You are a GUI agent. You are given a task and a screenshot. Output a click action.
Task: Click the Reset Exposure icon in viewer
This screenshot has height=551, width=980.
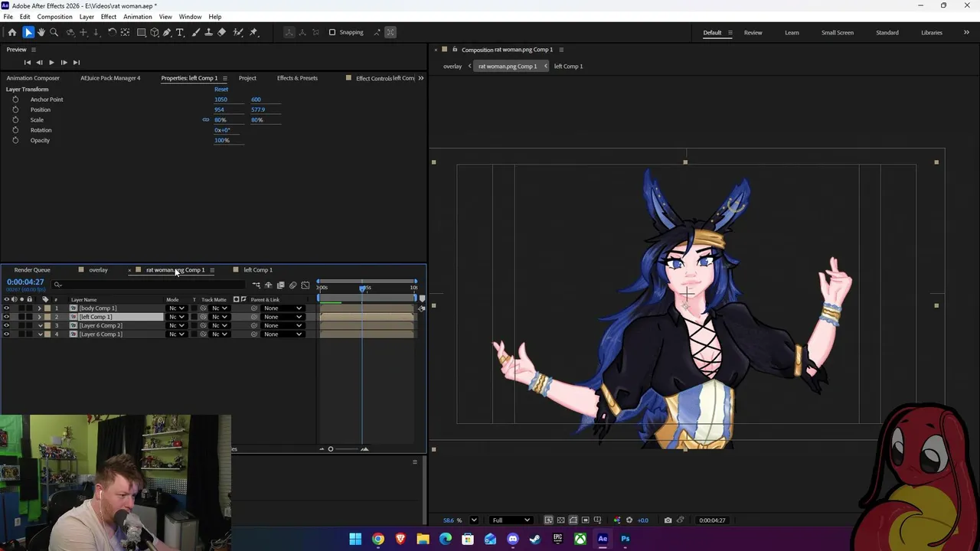pyautogui.click(x=629, y=520)
